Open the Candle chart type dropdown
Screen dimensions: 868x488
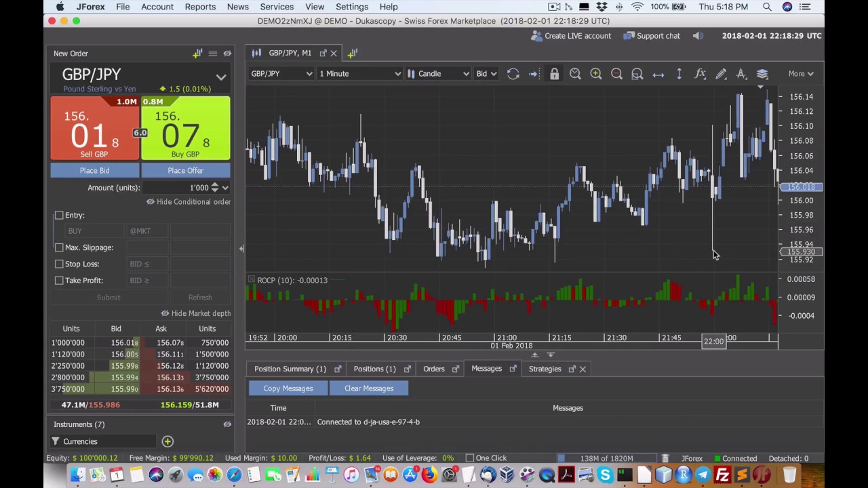click(x=438, y=74)
